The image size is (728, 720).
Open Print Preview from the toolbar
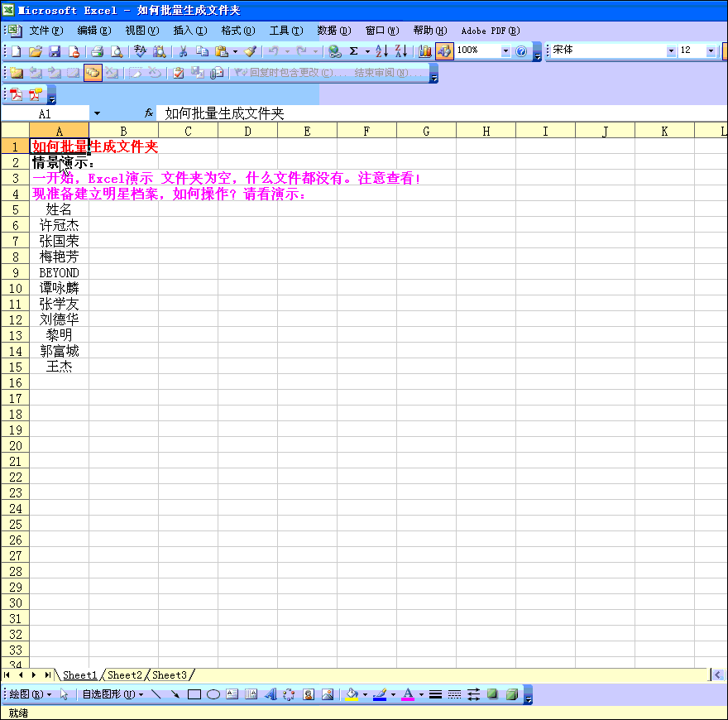[x=117, y=51]
